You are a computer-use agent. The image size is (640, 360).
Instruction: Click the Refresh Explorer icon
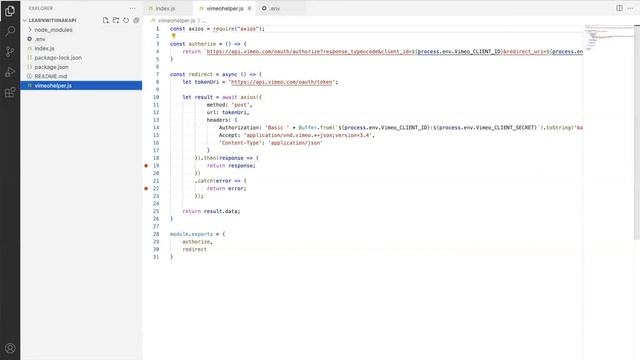[x=126, y=20]
